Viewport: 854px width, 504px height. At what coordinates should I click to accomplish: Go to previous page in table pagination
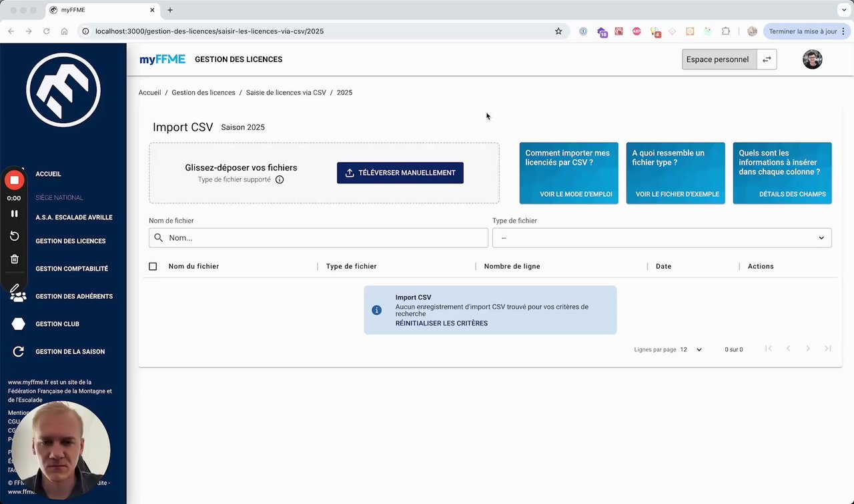tap(788, 349)
